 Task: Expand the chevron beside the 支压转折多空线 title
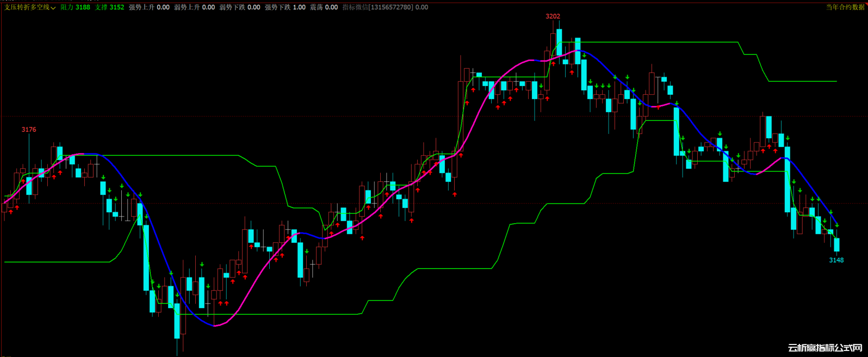[53, 8]
